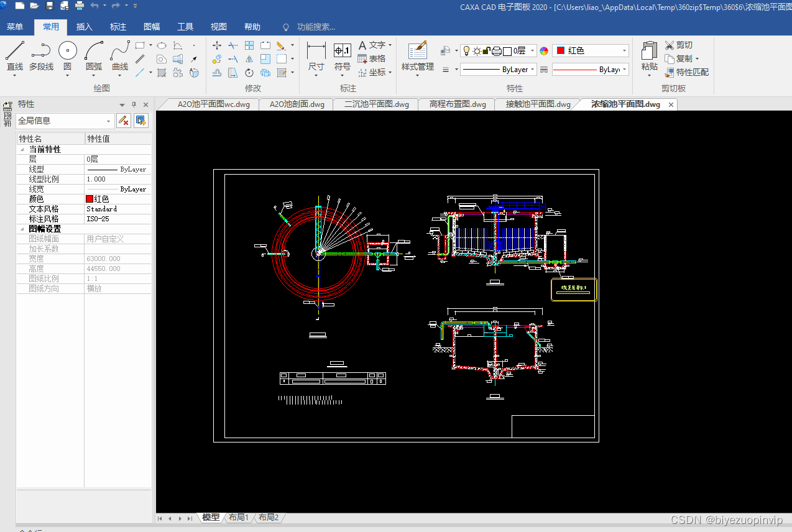Screen dimensions: 792x532
Task: Switch to the 图幅 ribbon tab
Action: 152,27
